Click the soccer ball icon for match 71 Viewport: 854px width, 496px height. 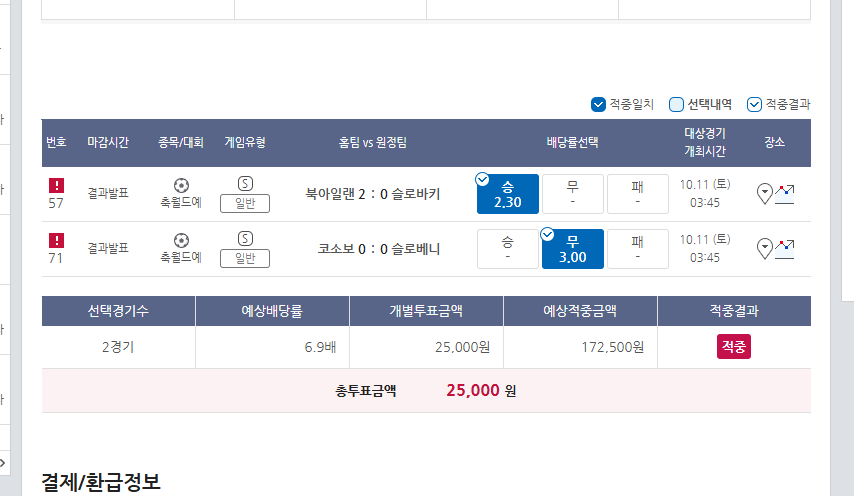181,240
